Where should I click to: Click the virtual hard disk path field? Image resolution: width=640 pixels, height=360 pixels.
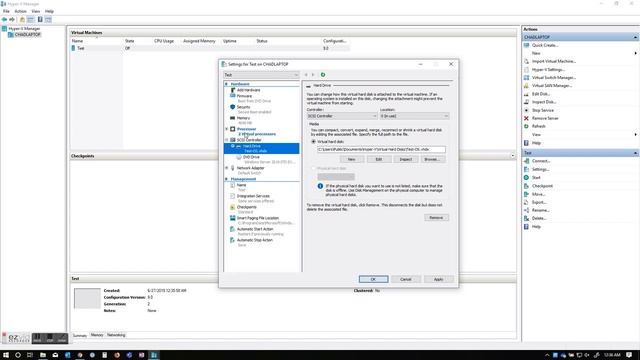tap(381, 149)
